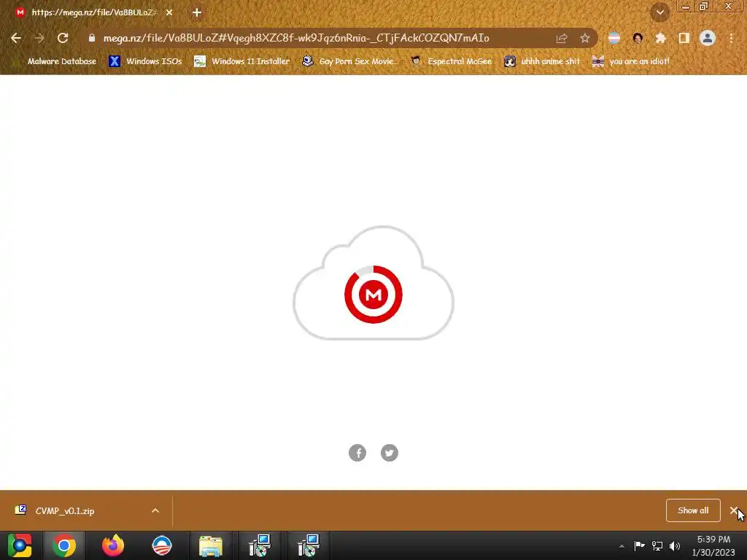Open Action Center flag icon

click(639, 545)
